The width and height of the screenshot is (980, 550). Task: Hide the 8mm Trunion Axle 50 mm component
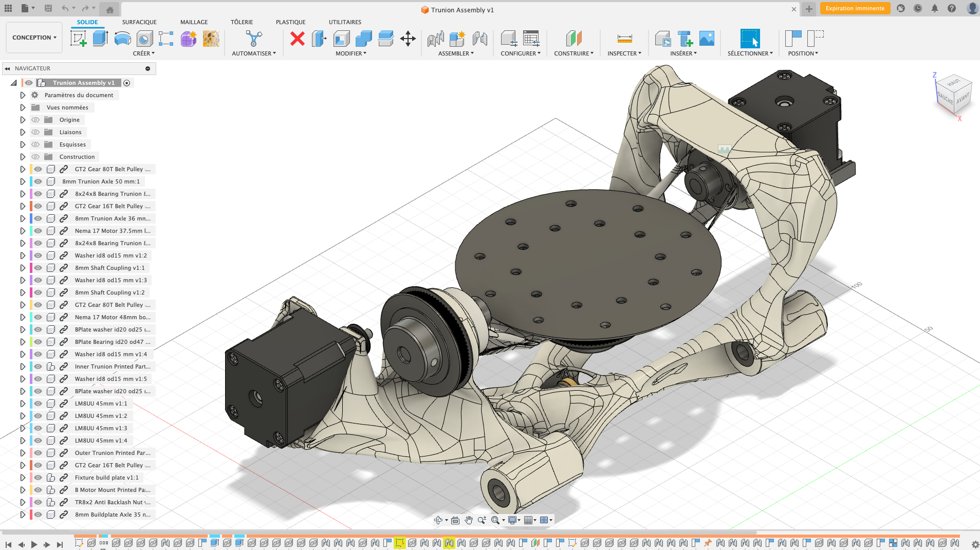(x=38, y=181)
